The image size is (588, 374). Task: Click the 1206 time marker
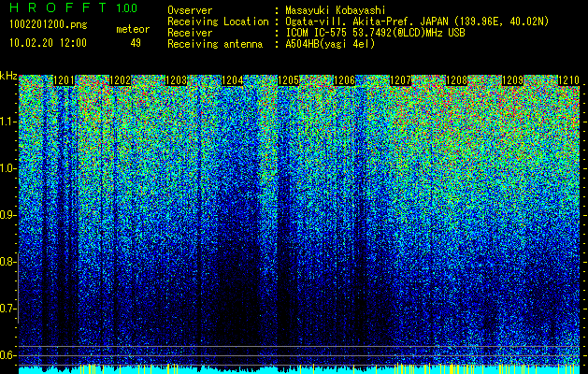pos(345,80)
